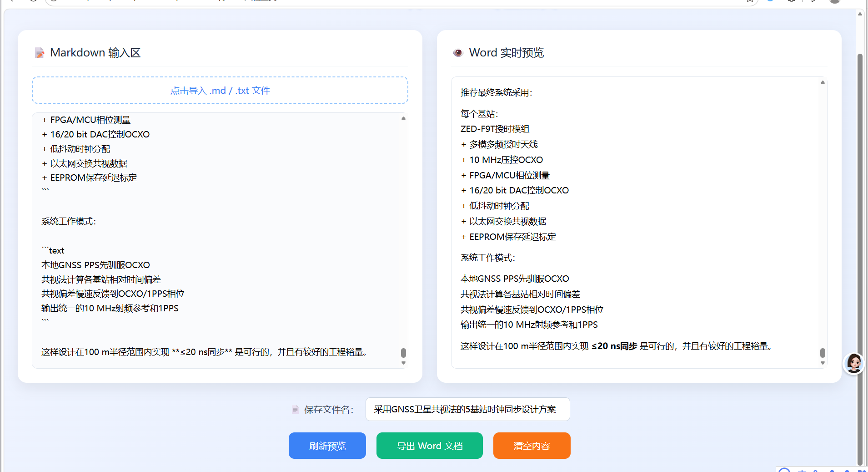Click '+ 低抖动时钟分配' in Word preview
Screen dimensions: 868x472
coord(495,206)
